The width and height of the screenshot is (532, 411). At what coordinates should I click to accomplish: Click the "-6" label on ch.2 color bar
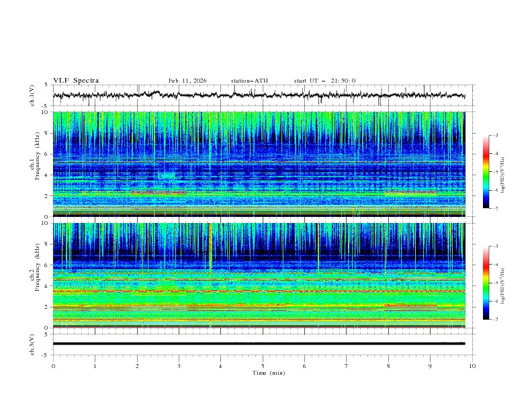point(495,301)
